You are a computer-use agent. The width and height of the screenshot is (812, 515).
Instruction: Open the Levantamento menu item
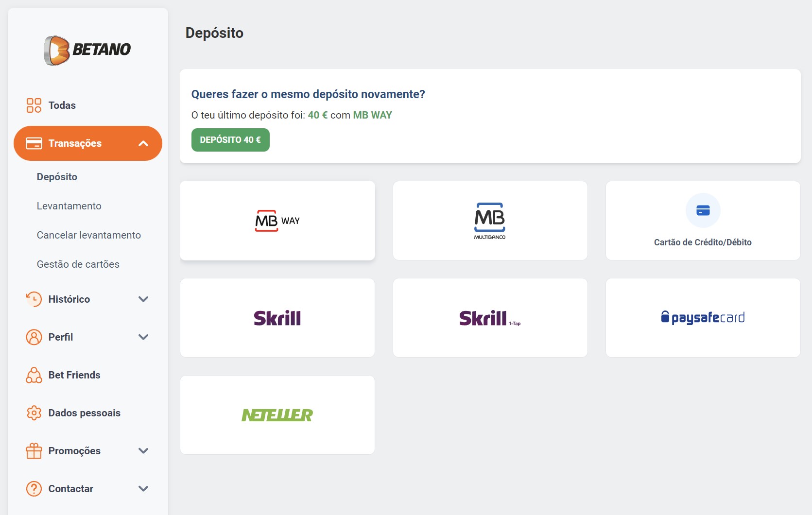(69, 206)
